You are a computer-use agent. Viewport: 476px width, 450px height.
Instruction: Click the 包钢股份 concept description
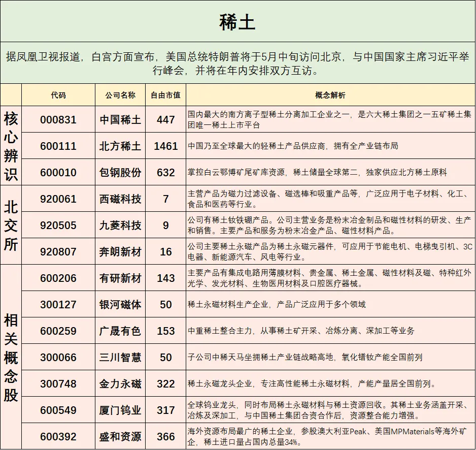317,173
